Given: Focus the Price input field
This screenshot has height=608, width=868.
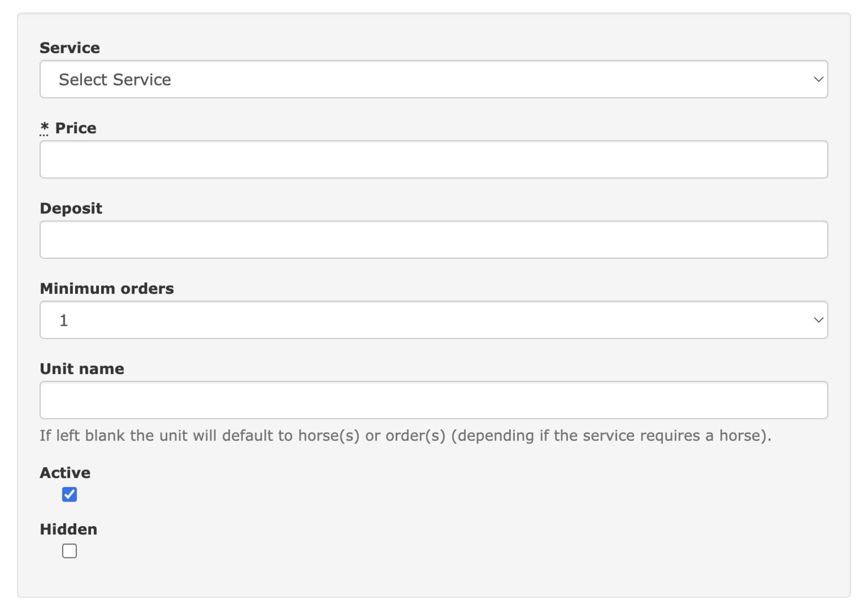Looking at the screenshot, I should pos(434,159).
